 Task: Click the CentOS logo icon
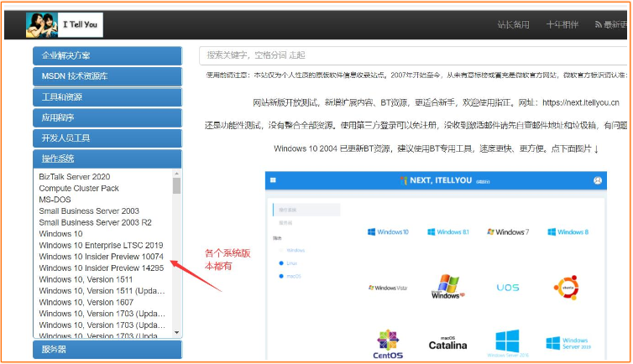(x=387, y=344)
